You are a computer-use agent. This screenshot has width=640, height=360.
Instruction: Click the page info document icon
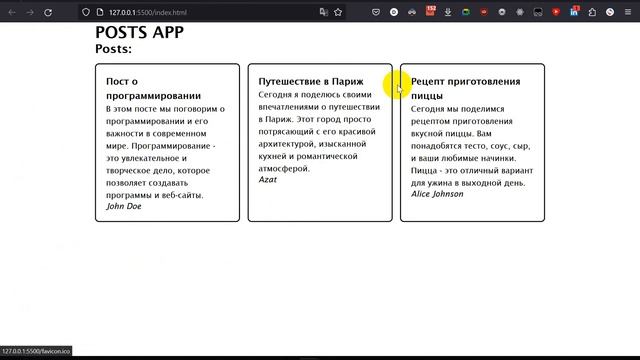pyautogui.click(x=100, y=12)
